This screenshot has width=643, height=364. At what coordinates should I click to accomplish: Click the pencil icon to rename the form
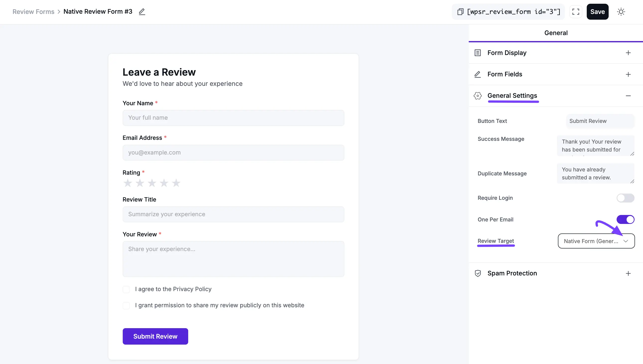(142, 11)
